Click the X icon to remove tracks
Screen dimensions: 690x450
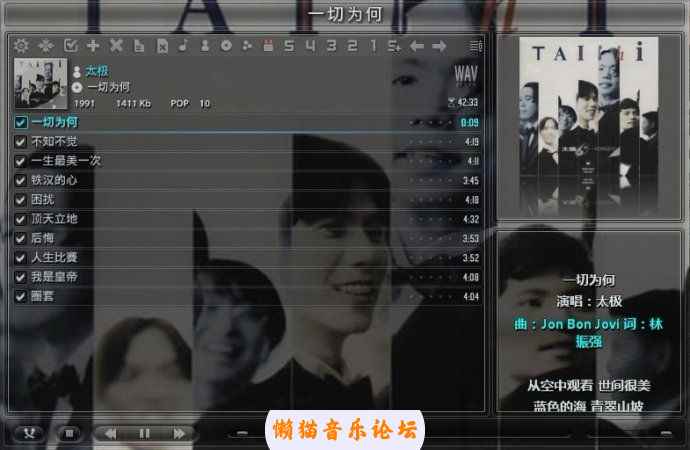116,46
